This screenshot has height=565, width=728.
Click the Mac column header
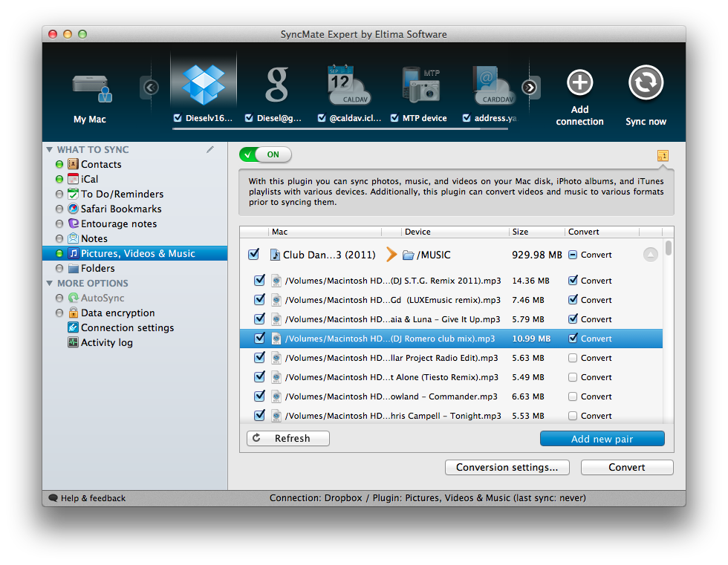(x=325, y=232)
